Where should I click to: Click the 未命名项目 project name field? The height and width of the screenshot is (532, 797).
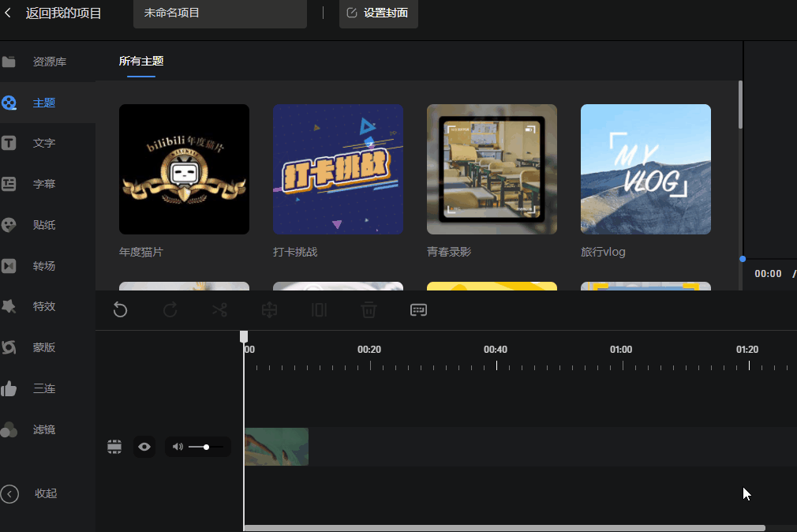click(x=219, y=13)
